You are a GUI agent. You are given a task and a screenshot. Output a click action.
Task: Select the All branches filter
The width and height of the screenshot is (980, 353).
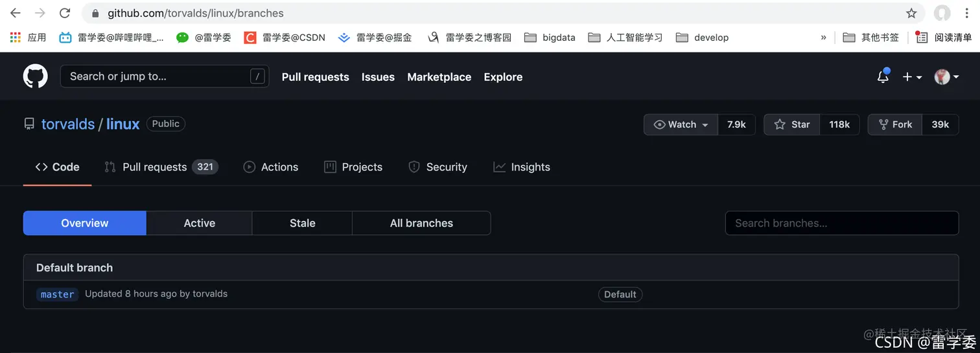[x=421, y=223]
